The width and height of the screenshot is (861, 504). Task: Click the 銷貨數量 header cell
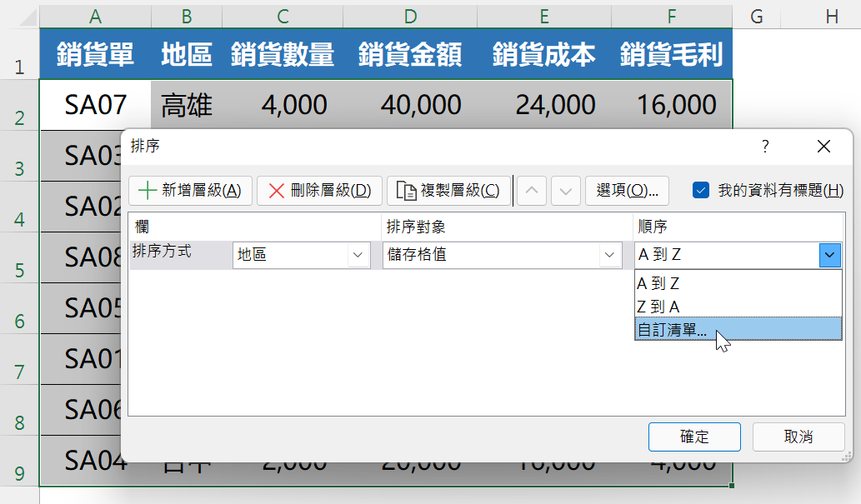(283, 54)
